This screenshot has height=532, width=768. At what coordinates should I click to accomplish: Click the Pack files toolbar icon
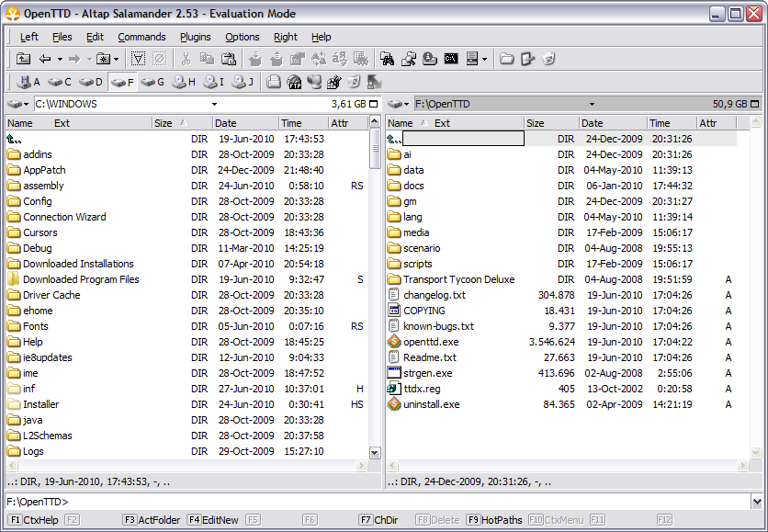255,60
